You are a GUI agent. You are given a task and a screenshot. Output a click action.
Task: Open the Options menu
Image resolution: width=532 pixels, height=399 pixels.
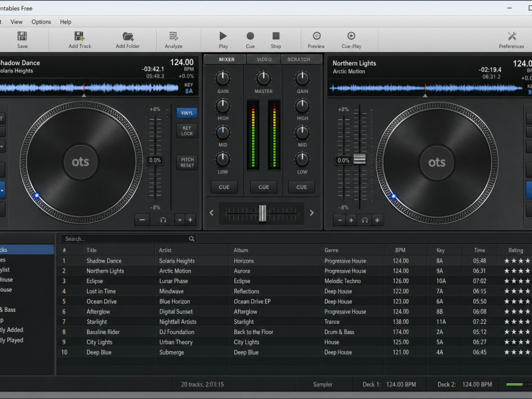point(41,22)
